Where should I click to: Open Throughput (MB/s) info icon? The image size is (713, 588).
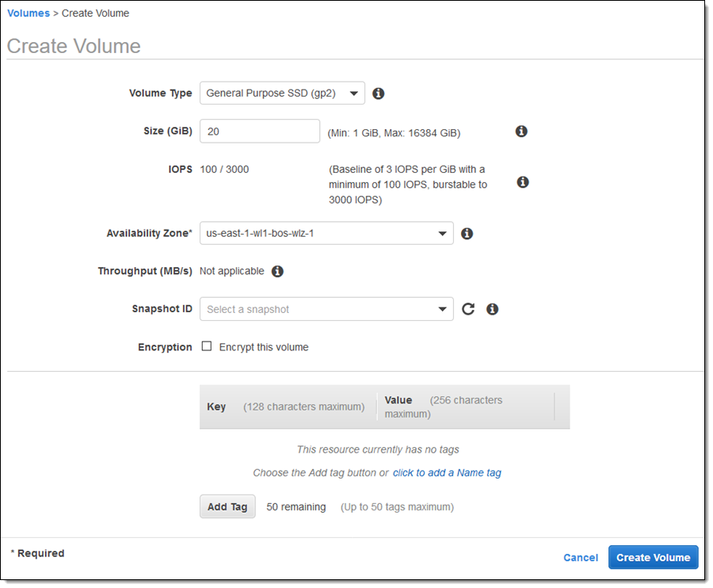277,271
